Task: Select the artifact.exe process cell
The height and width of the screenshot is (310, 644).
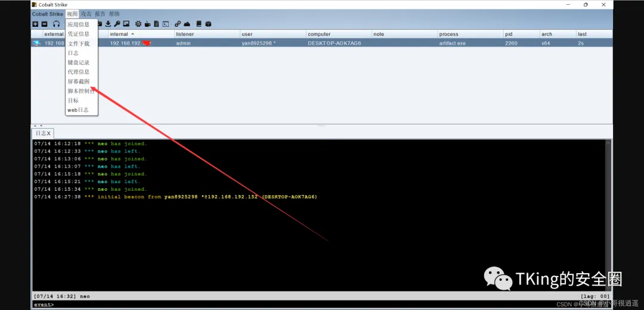Action: (x=470, y=43)
